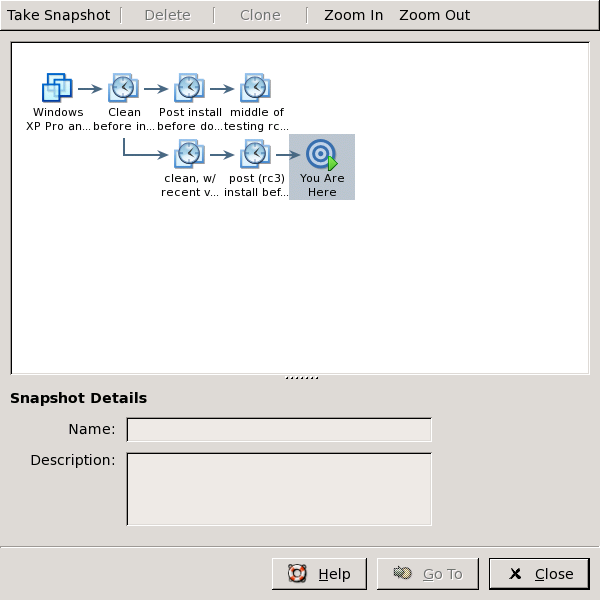The height and width of the screenshot is (600, 600).
Task: Click the snapshot Name input field
Action: [279, 430]
